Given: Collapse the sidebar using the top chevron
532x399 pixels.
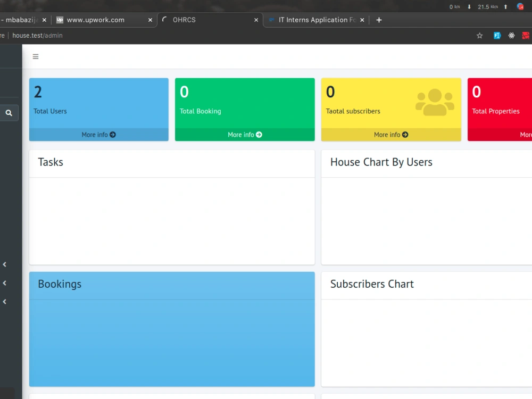Looking at the screenshot, I should pos(4,264).
